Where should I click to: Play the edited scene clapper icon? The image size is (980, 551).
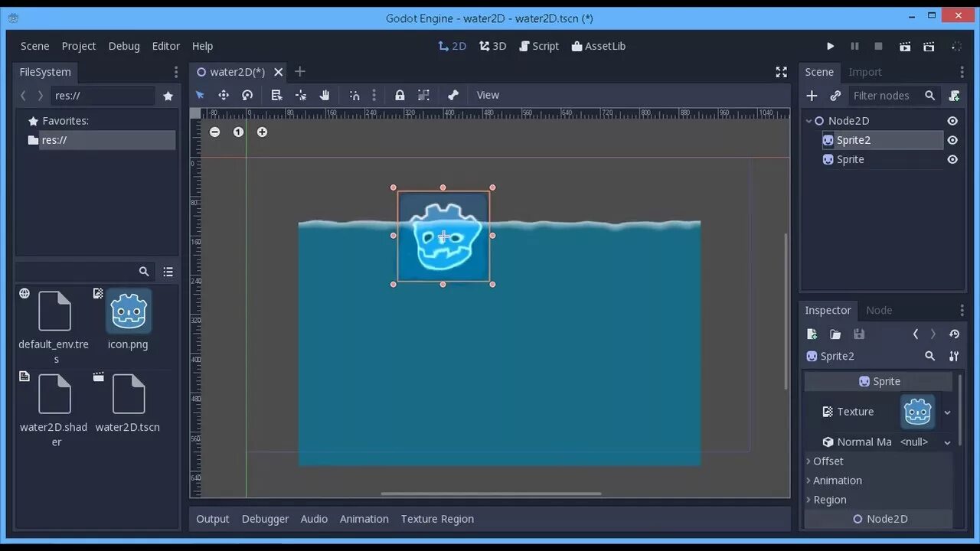905,46
